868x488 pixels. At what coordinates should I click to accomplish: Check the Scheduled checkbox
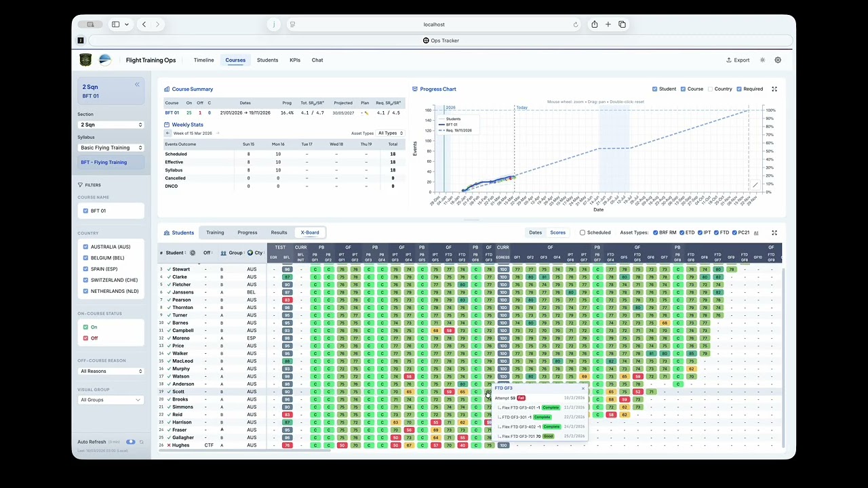point(583,232)
